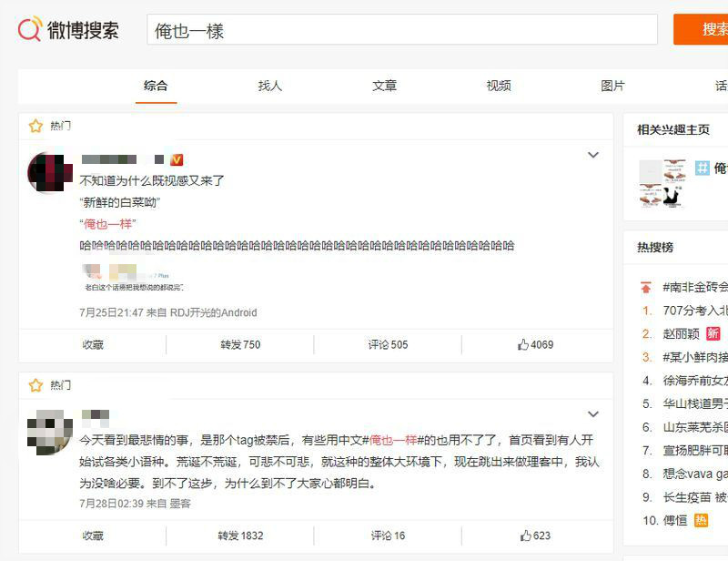Click the Weibo search logo
Viewport: 728px width, 561px height.
click(x=68, y=29)
